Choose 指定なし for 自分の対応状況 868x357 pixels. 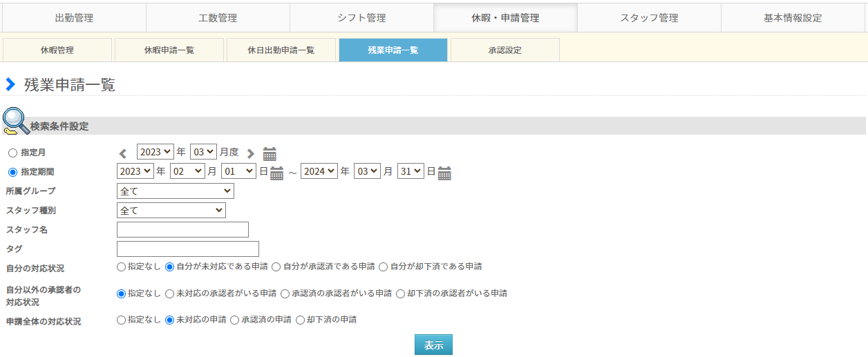pyautogui.click(x=122, y=267)
